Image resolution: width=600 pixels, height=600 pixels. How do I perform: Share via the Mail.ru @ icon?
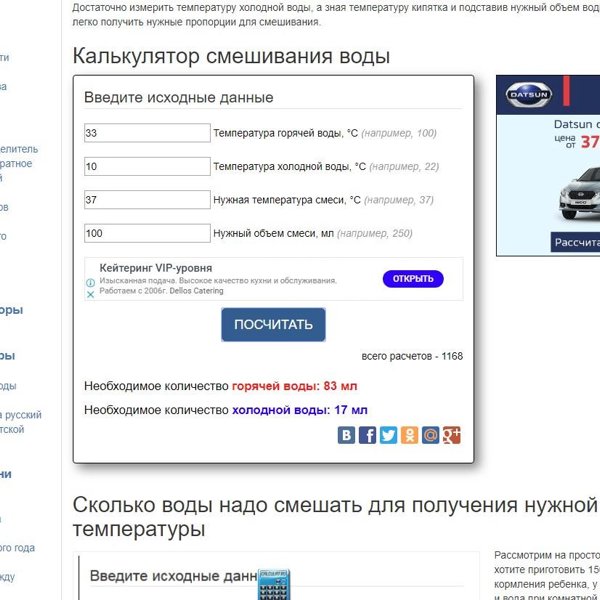click(431, 435)
